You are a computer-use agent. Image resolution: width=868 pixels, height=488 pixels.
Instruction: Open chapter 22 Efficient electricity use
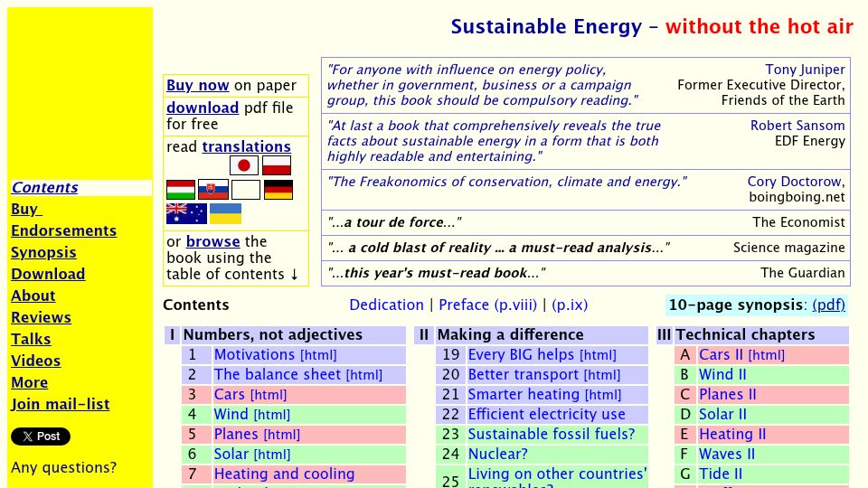(x=547, y=415)
